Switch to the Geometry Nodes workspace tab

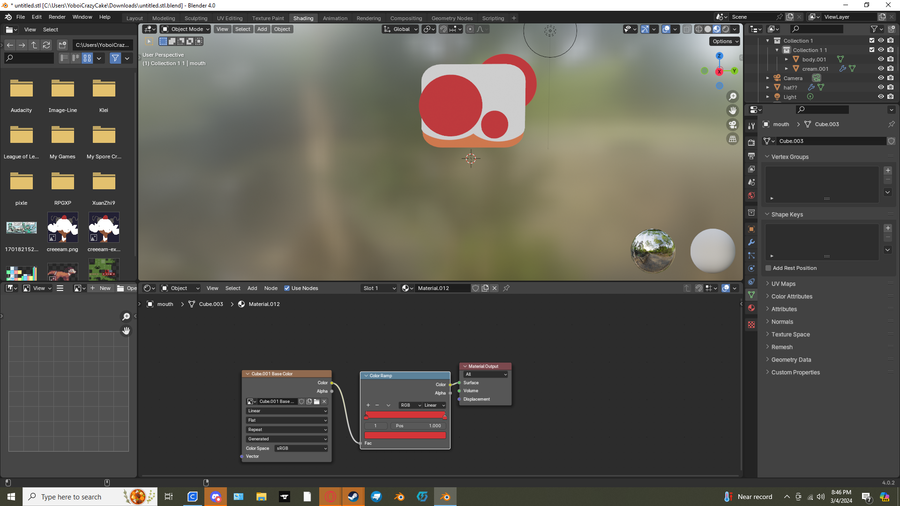pyautogui.click(x=452, y=18)
